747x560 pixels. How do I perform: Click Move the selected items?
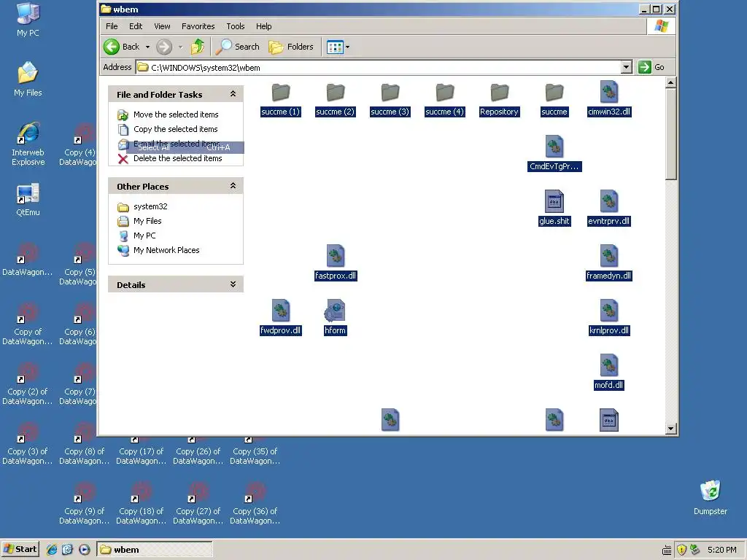coord(176,114)
